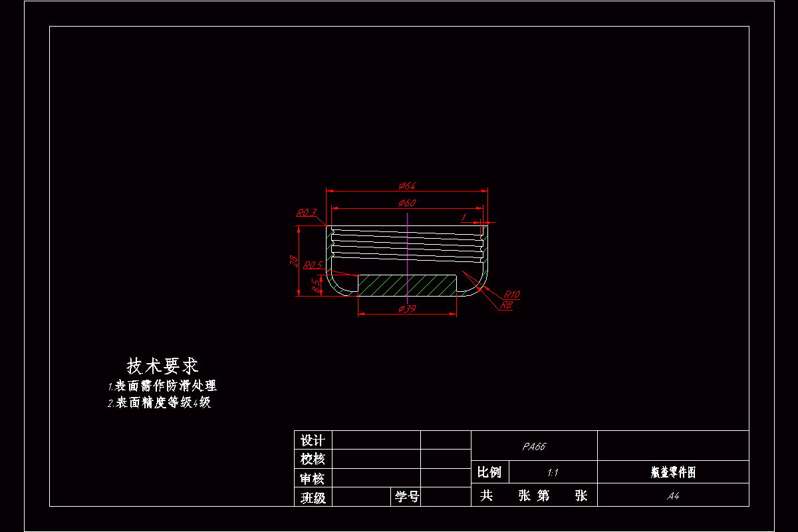Click the surface precision grade 4 note
The width and height of the screenshot is (798, 532).
[158, 400]
